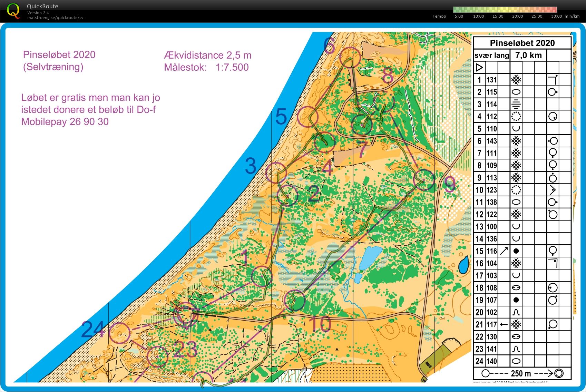Click left arrow in row 21 code 117
The image size is (586, 392).
click(504, 324)
